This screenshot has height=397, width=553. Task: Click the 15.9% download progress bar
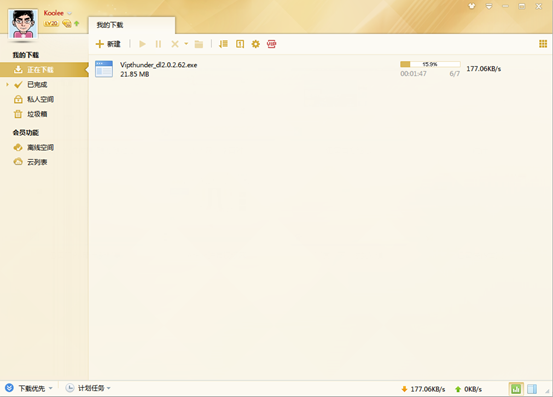coord(430,64)
